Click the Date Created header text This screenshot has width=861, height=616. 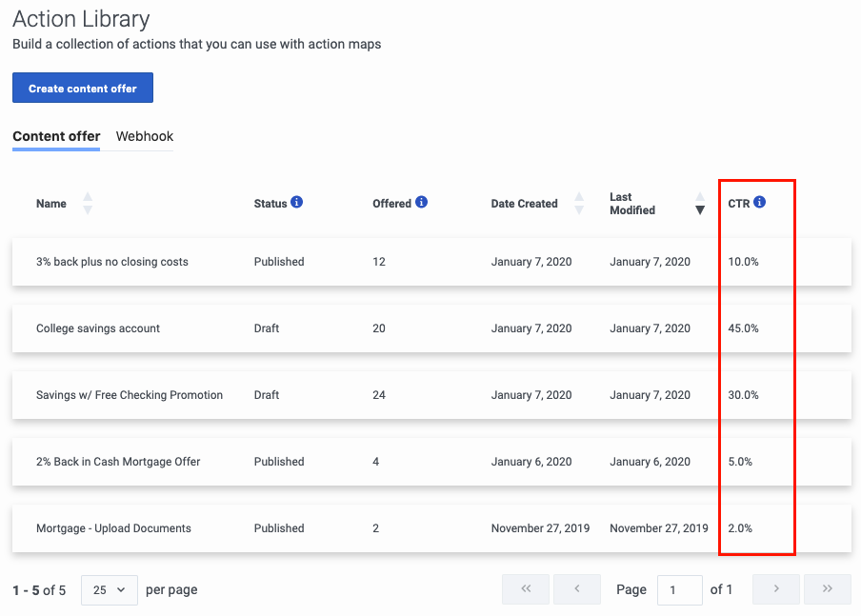tap(525, 204)
